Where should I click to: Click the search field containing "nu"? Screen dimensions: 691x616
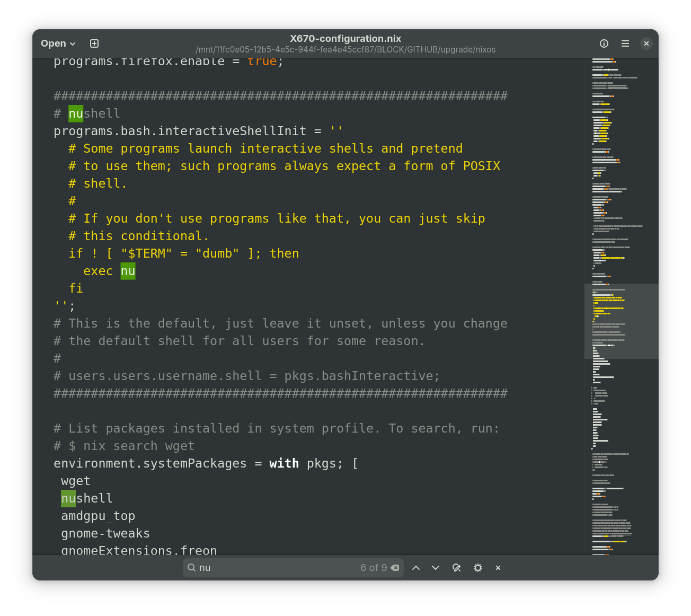(276, 568)
